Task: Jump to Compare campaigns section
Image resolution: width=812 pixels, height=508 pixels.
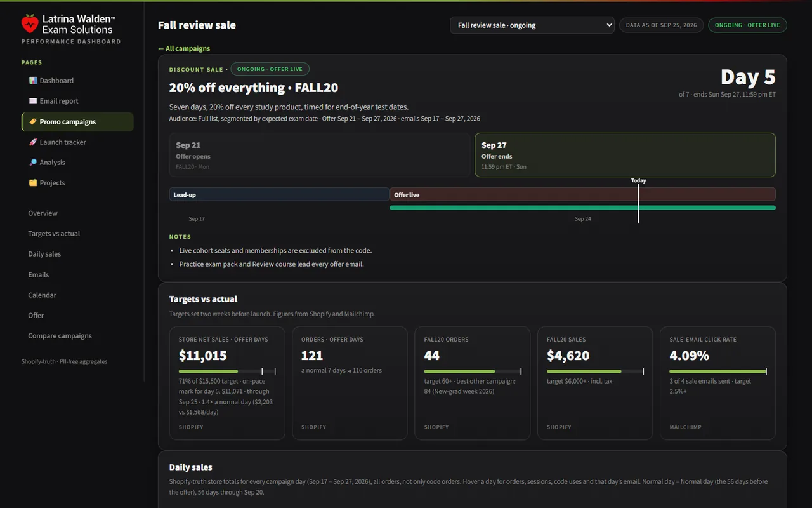Action: coord(60,336)
